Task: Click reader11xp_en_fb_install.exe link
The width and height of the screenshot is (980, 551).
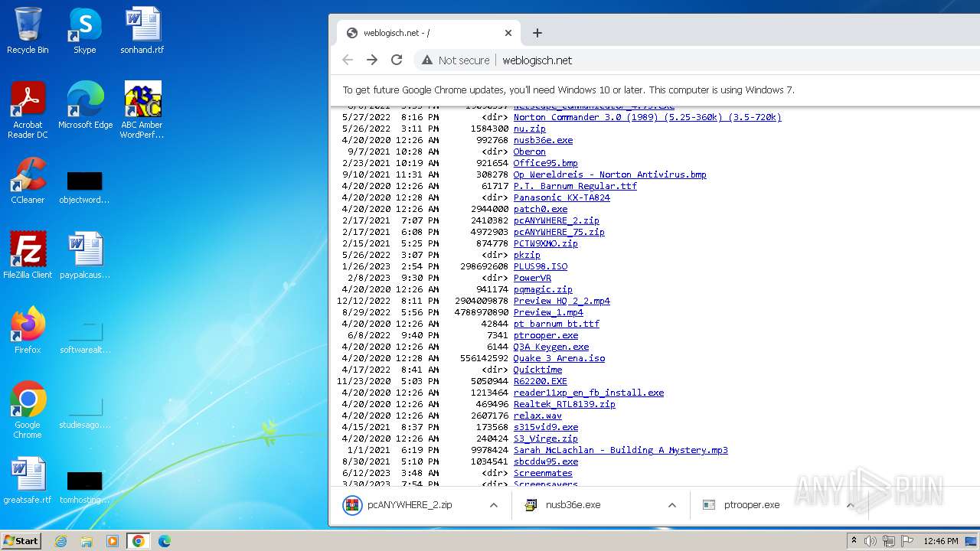Action: coord(588,393)
